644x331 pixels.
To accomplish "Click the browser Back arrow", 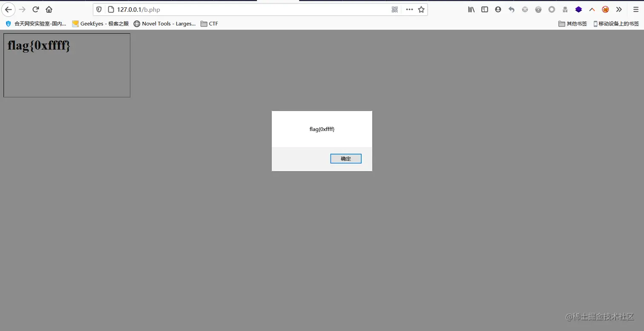I will click(x=8, y=9).
